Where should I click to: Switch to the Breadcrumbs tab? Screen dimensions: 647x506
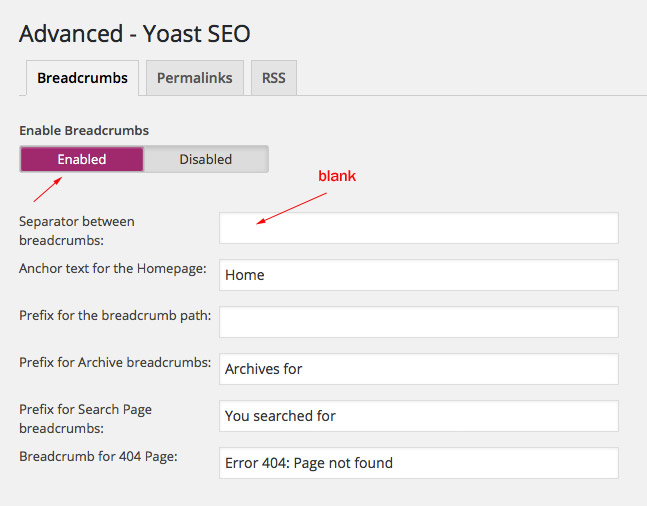pyautogui.click(x=82, y=78)
